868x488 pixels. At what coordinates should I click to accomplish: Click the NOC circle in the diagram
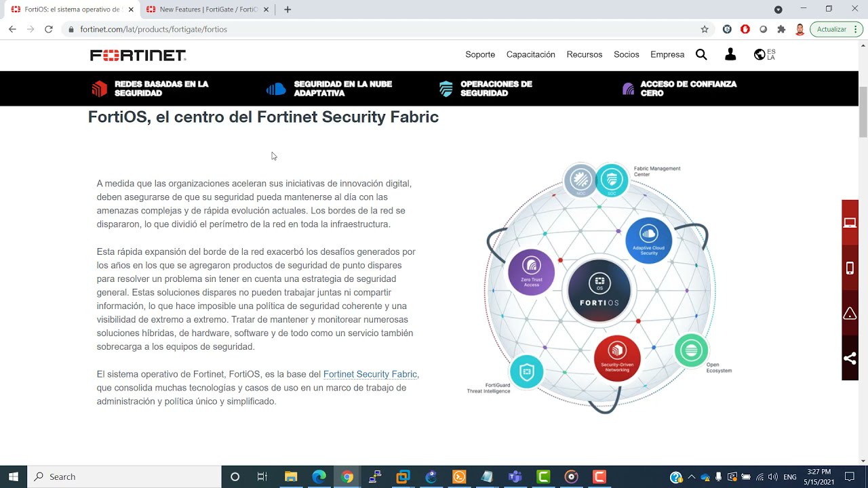coord(580,180)
